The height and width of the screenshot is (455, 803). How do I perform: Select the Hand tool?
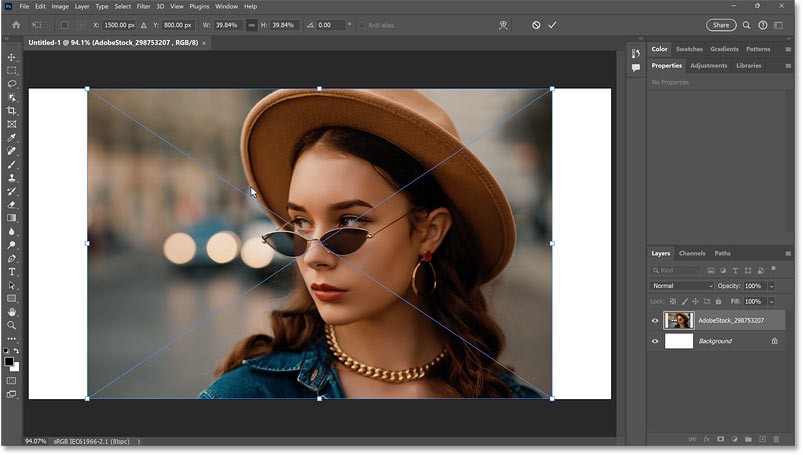click(x=12, y=312)
